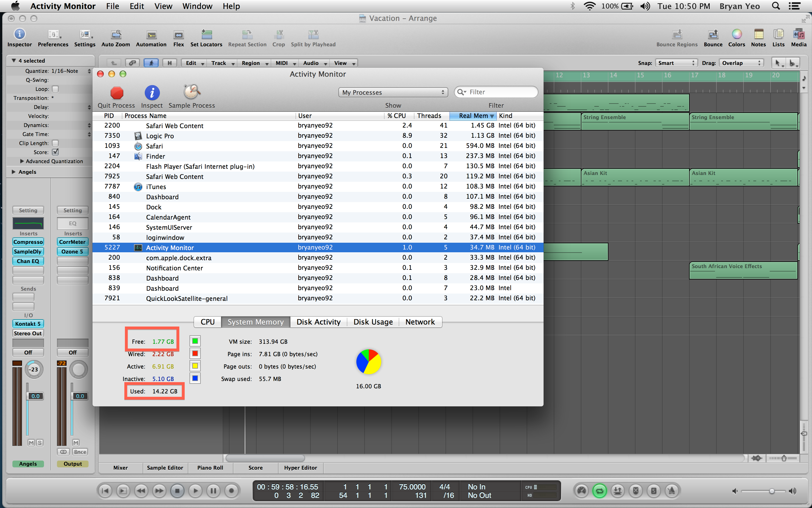Switch to the Network tab

coord(420,322)
